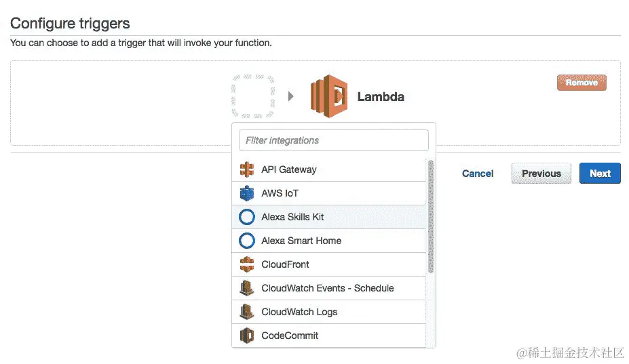Click the Cancel link
The height and width of the screenshot is (364, 629).
click(x=478, y=174)
